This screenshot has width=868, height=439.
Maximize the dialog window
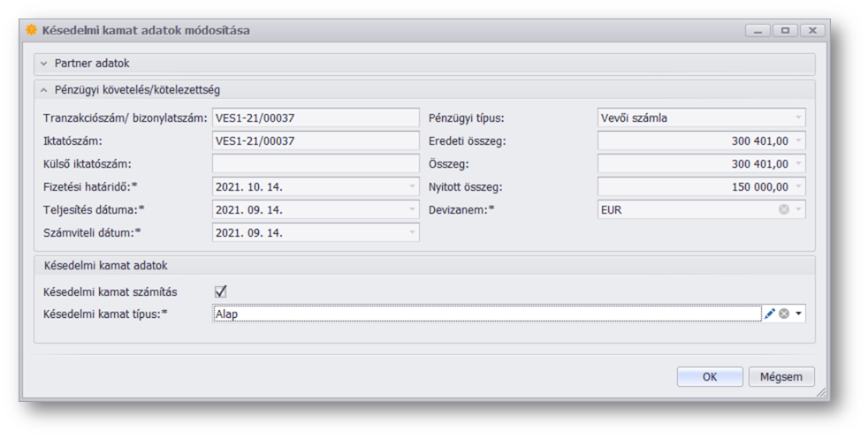point(785,30)
